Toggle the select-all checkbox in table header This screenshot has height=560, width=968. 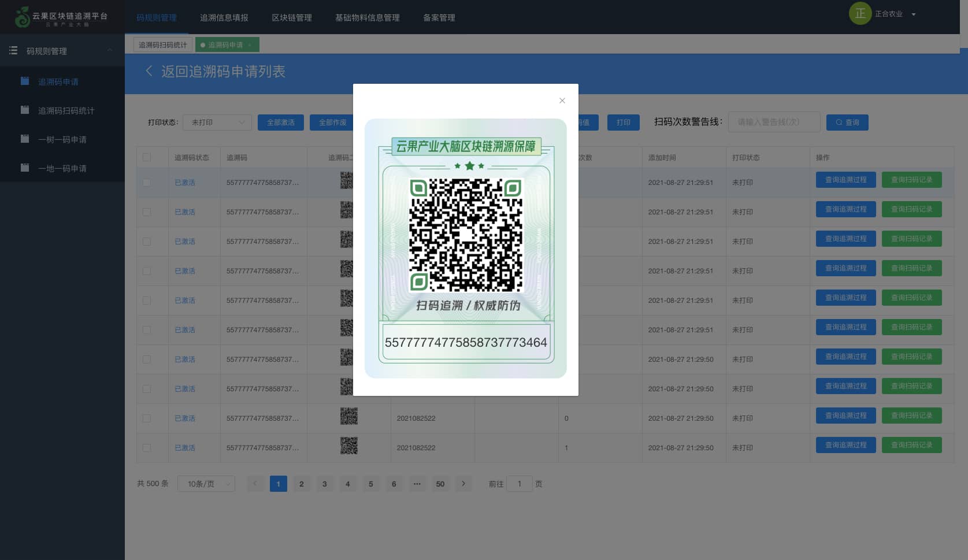tap(147, 157)
